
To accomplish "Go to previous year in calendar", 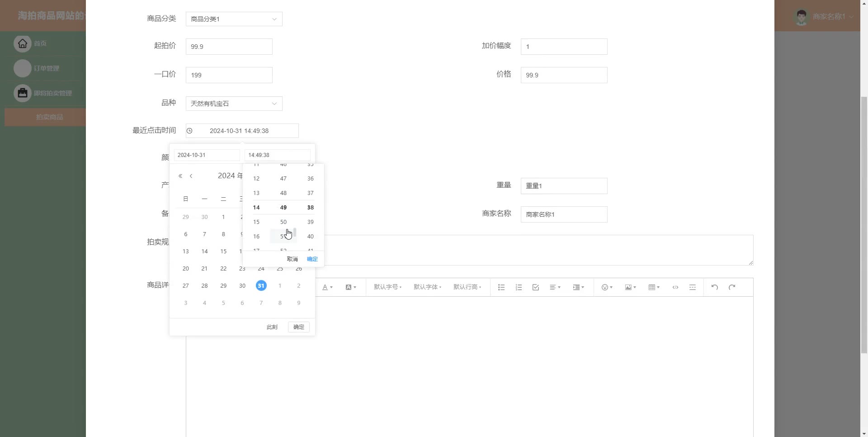I will (x=180, y=176).
